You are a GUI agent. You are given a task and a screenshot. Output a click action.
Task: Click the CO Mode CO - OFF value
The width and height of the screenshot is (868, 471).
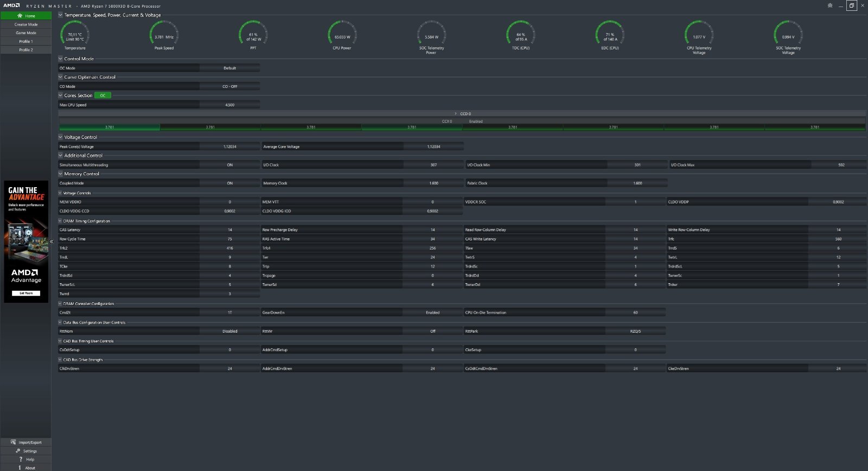pos(229,87)
